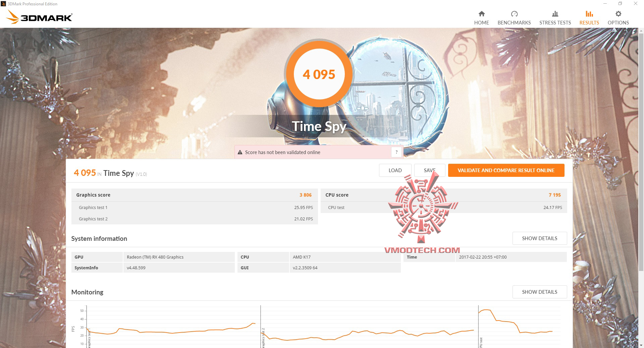The height and width of the screenshot is (348, 644).
Task: Click the 'Graphics score' label
Action: click(93, 195)
